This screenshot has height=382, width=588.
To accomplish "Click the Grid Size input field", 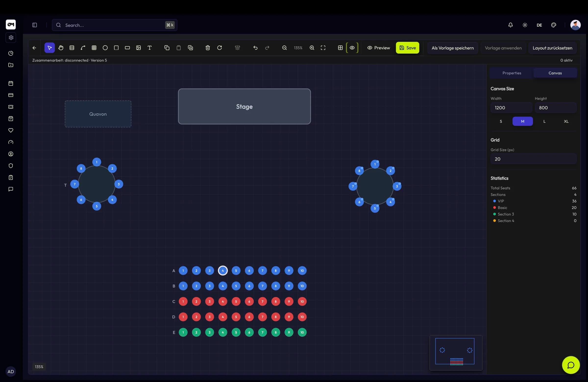I will tap(533, 159).
